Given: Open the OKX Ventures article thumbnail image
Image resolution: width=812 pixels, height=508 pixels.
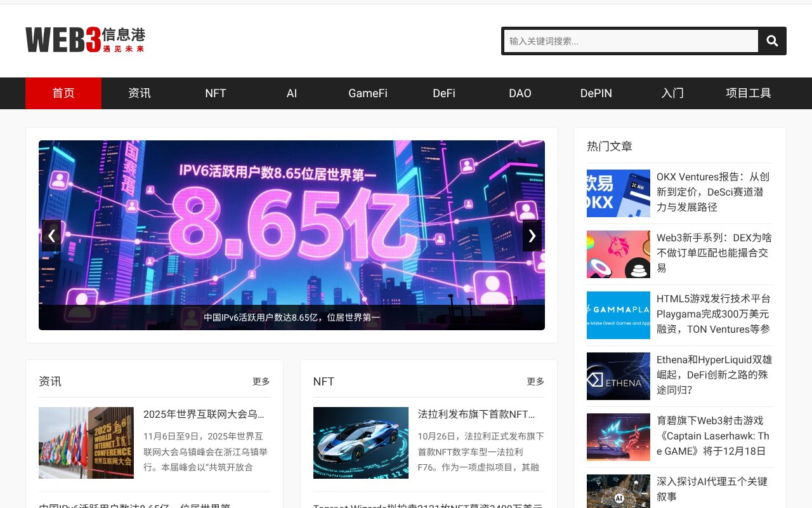Looking at the screenshot, I should coord(618,193).
